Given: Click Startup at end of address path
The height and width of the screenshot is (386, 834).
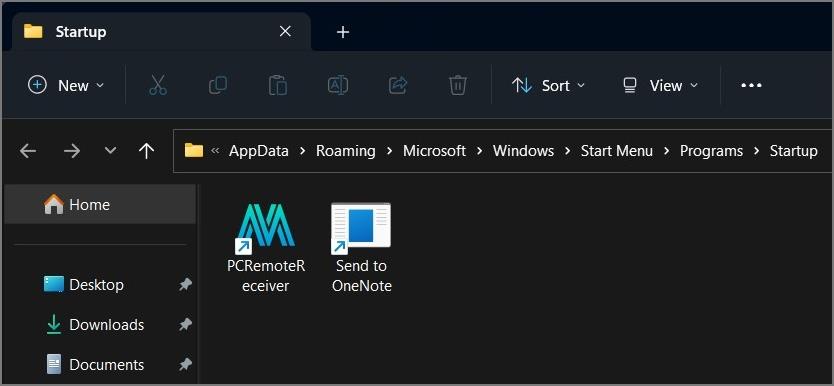Looking at the screenshot, I should tap(794, 151).
